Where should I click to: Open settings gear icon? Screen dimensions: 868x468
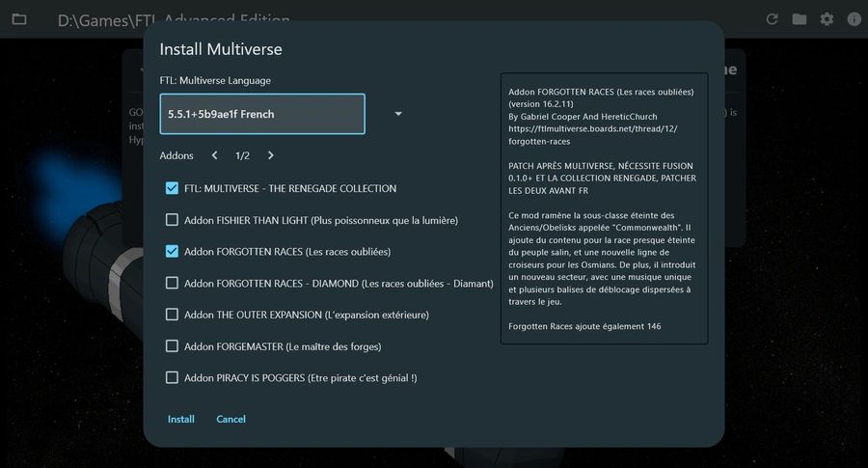[827, 19]
